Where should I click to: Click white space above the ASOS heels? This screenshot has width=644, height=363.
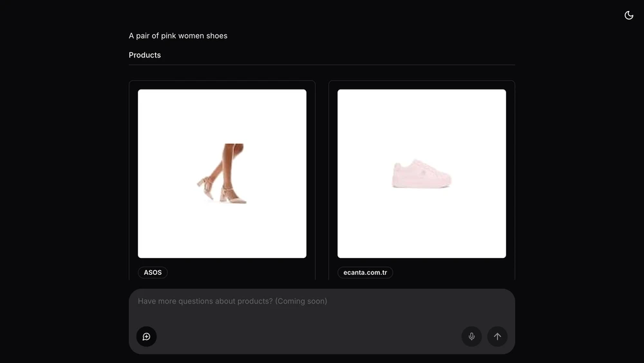(222, 115)
